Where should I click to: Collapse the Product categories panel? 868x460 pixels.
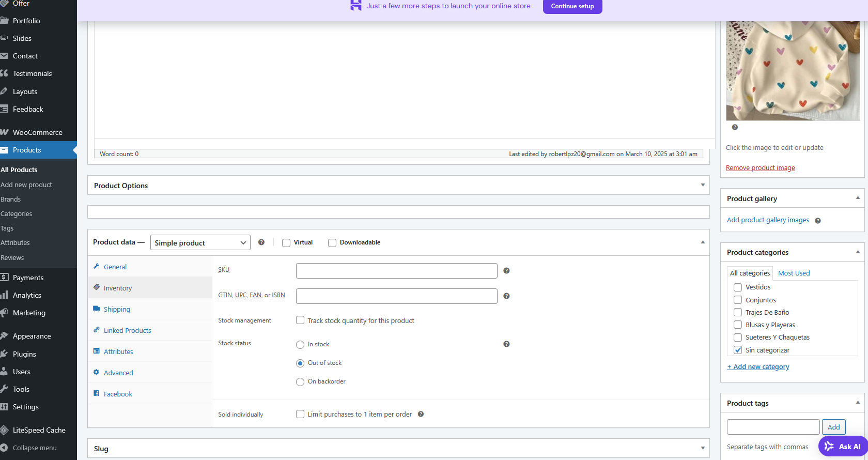point(858,252)
